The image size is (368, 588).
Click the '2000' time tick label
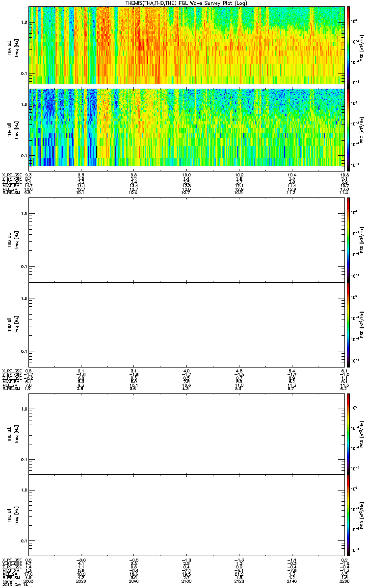[29, 581]
